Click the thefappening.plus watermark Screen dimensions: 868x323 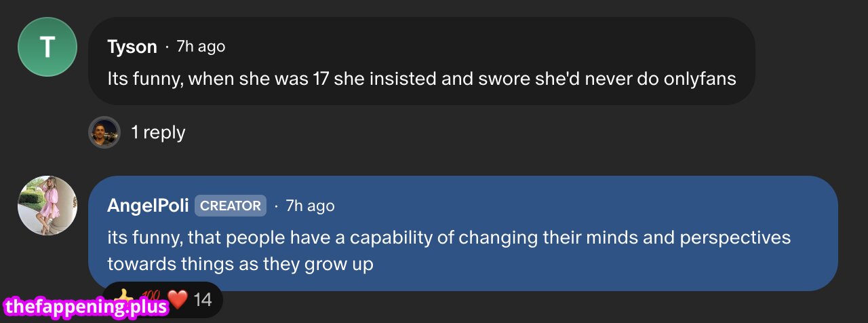tap(85, 307)
